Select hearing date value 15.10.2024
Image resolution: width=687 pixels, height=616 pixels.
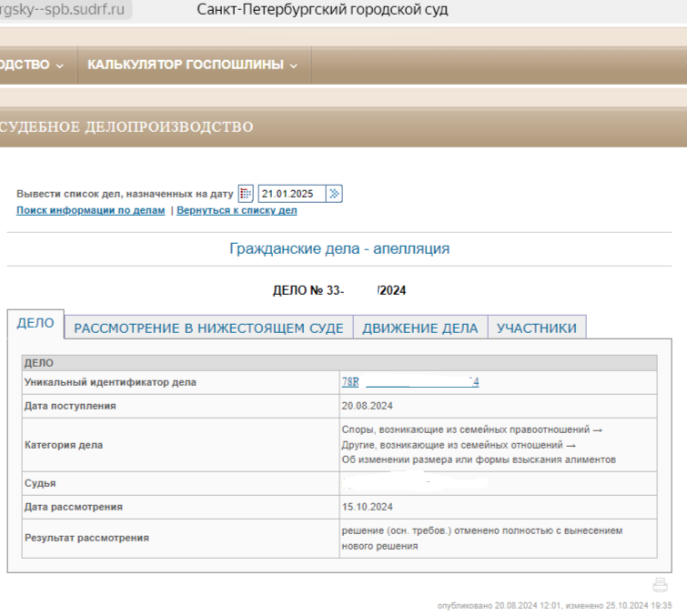point(368,507)
